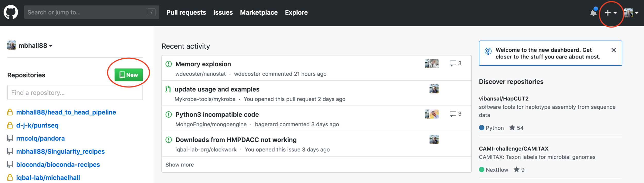The height and width of the screenshot is (183, 644).
Task: Open vibansal/HapCUT2 repository
Action: 504,99
